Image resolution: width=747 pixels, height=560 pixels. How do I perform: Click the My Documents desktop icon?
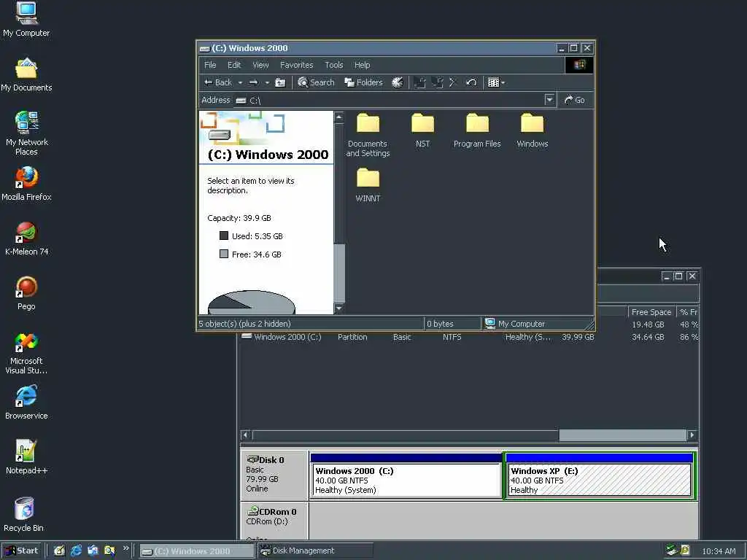tap(26, 74)
